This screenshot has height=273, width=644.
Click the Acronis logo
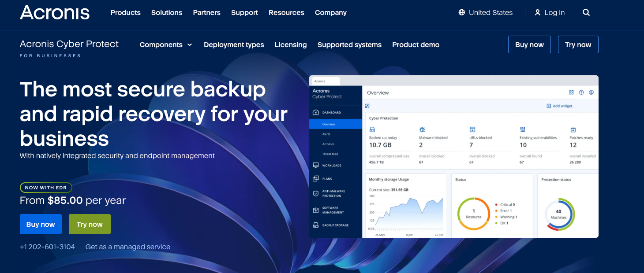[55, 12]
